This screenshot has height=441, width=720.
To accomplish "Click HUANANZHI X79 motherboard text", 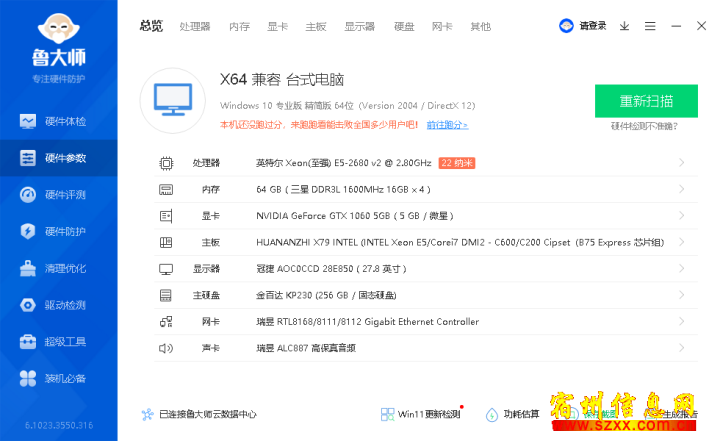I will (460, 243).
